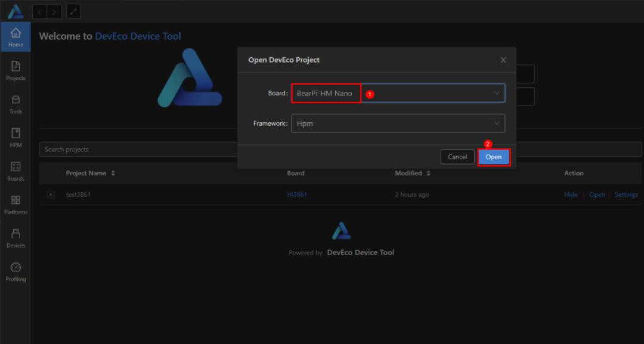Click the Hi3861 board link
Viewport: 644px width, 344px height.
tap(297, 194)
